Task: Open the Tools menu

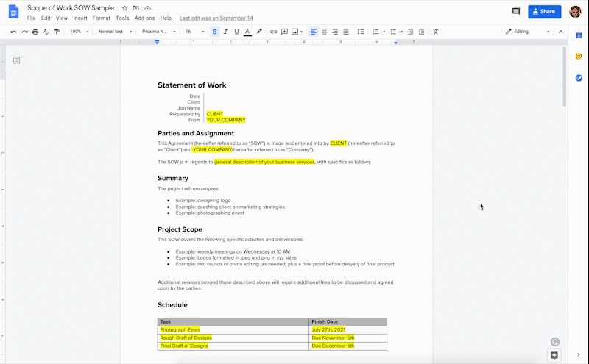Action: (x=122, y=18)
